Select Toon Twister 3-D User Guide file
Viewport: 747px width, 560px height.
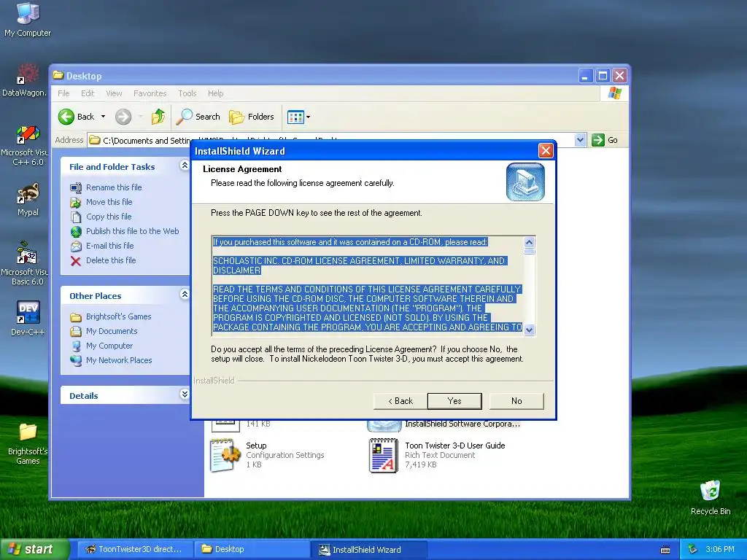coord(438,455)
